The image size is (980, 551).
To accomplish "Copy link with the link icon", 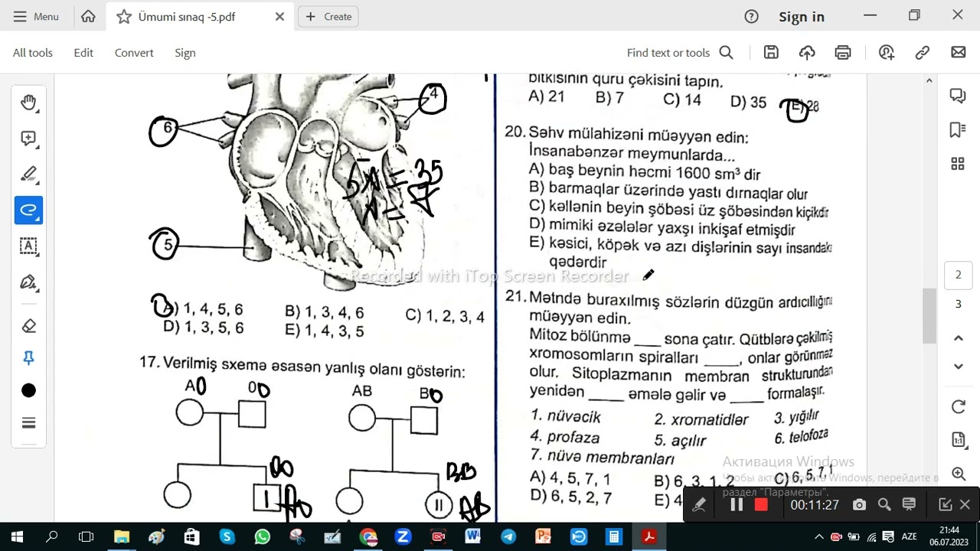I will point(923,52).
